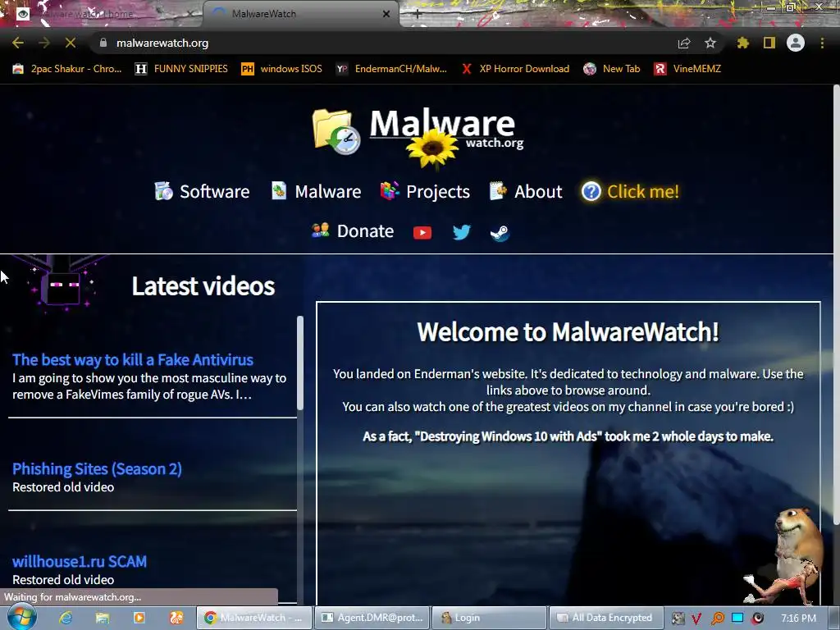Share this page via share icon

pos(684,43)
